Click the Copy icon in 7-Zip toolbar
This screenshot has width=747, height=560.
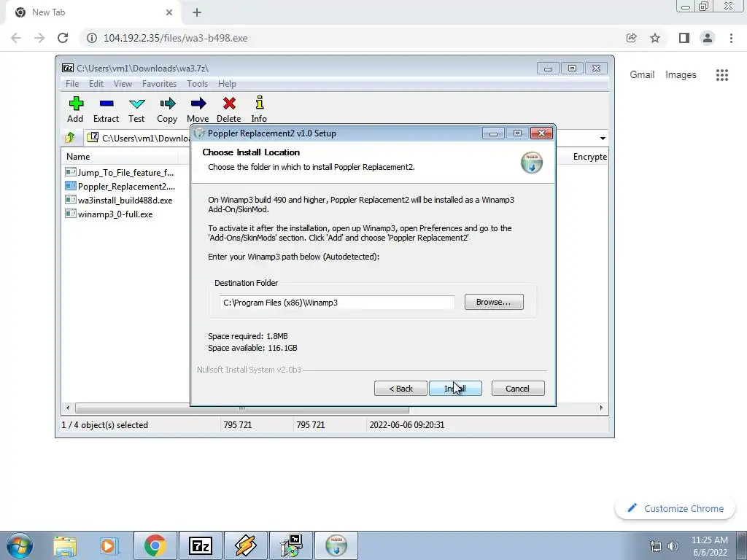167,104
